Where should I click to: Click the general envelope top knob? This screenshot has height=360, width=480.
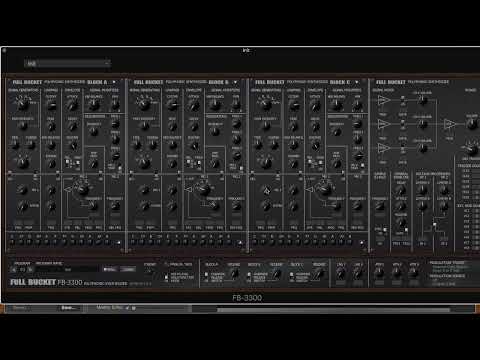(x=401, y=190)
